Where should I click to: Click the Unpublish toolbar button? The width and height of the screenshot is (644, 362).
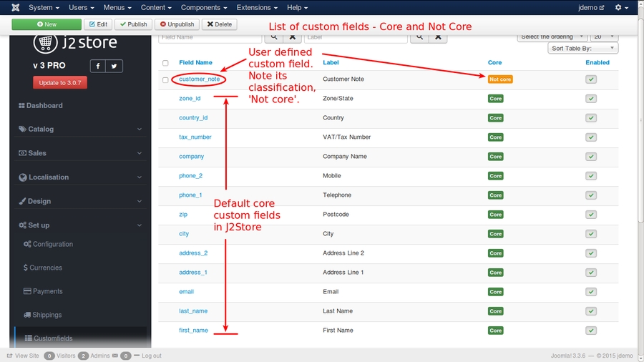(x=177, y=24)
